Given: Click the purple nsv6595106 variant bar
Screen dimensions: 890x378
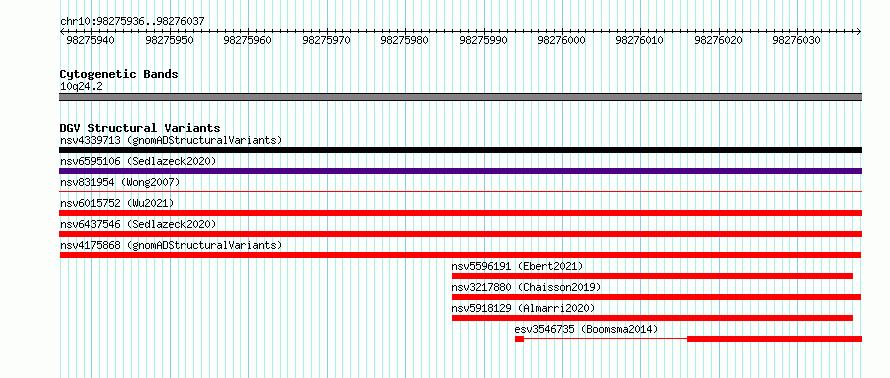Looking at the screenshot, I should click(460, 171).
